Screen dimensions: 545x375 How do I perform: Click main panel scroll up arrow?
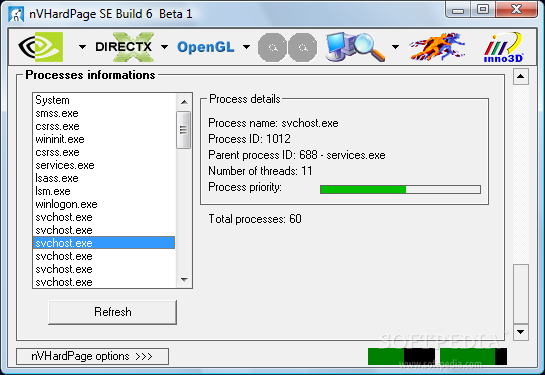[521, 76]
